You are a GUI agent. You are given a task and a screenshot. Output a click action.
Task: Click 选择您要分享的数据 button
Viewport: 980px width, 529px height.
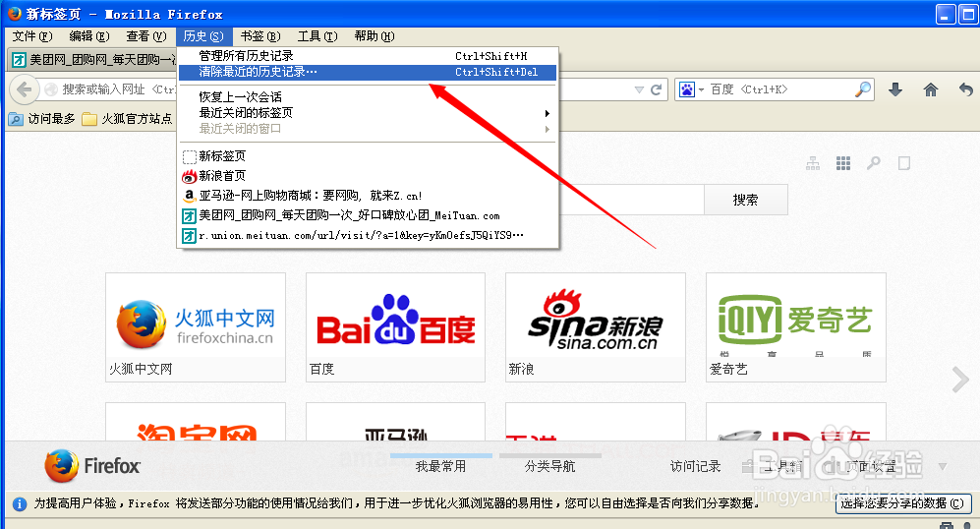(x=903, y=503)
